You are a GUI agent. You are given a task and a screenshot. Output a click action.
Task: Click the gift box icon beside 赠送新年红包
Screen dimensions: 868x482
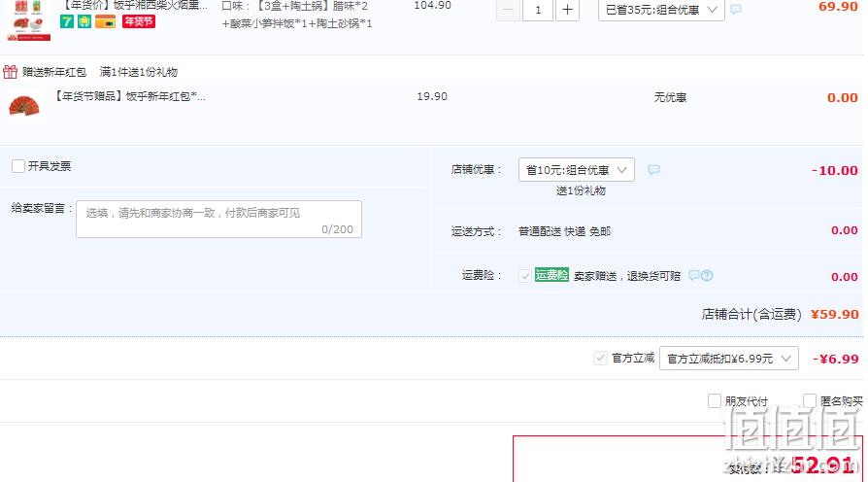tap(10, 72)
